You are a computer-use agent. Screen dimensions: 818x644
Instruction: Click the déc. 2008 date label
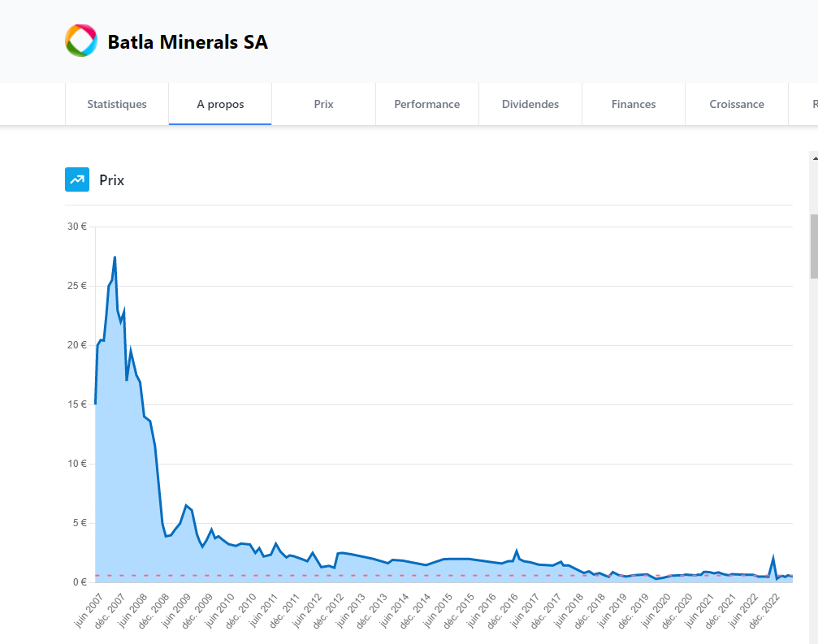(154, 610)
